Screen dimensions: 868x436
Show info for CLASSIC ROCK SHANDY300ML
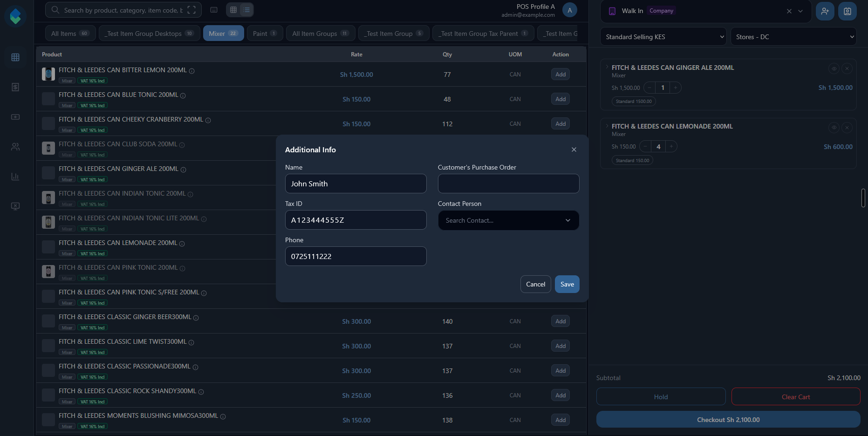click(201, 392)
